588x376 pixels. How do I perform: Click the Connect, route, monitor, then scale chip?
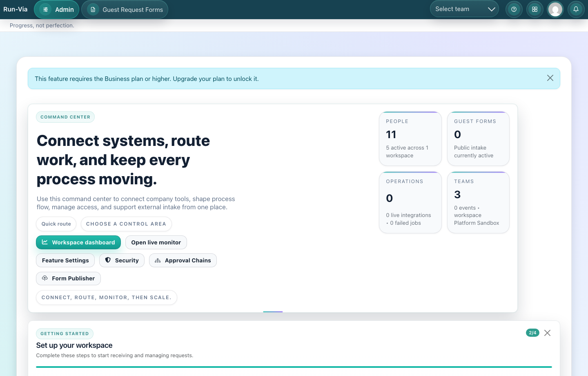(107, 298)
